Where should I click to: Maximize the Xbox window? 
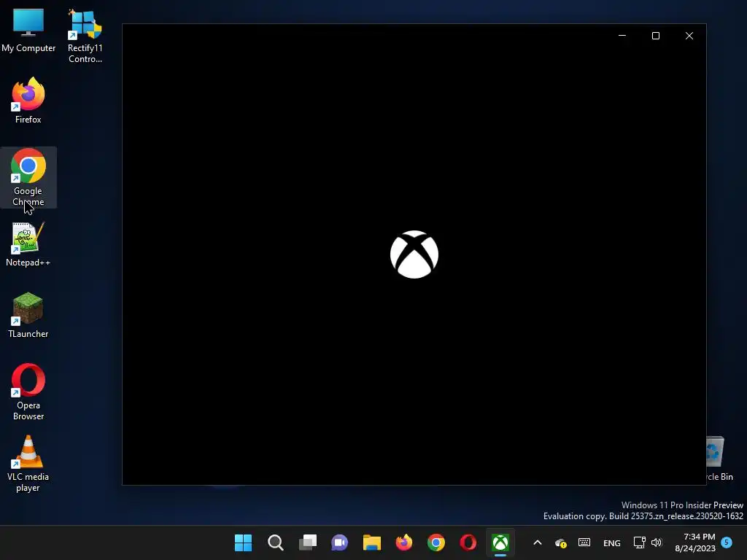tap(656, 36)
